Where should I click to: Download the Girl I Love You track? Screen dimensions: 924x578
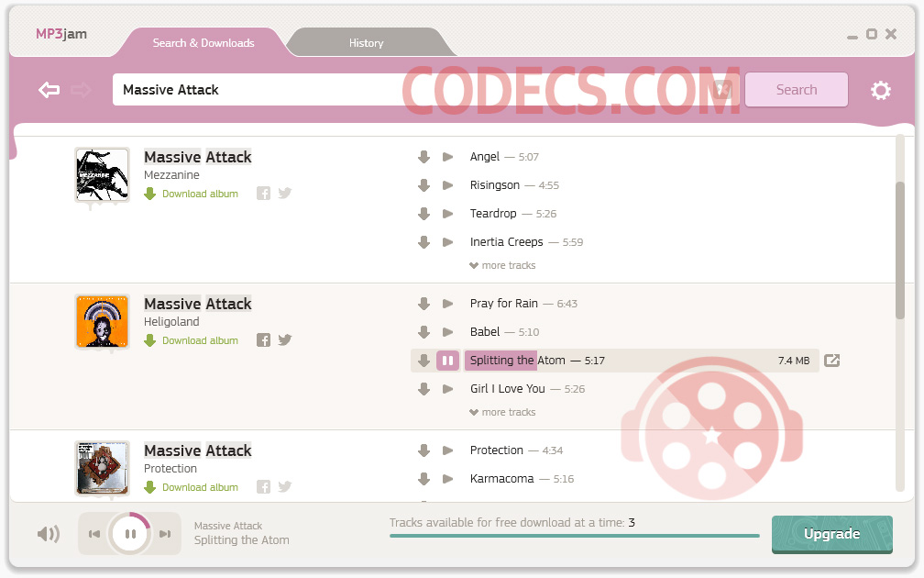(423, 389)
